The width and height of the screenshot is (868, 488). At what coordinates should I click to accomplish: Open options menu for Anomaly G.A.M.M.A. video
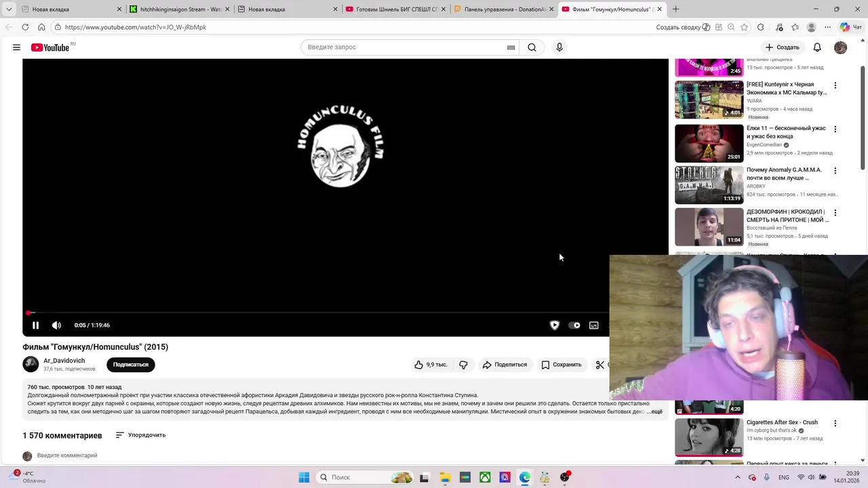835,171
